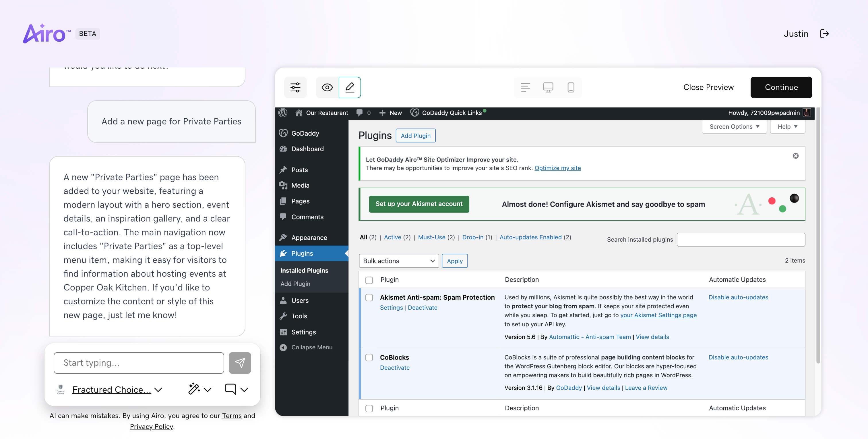Click the WordPress logo in the admin bar
Viewport: 868px width, 439px height.
click(283, 113)
